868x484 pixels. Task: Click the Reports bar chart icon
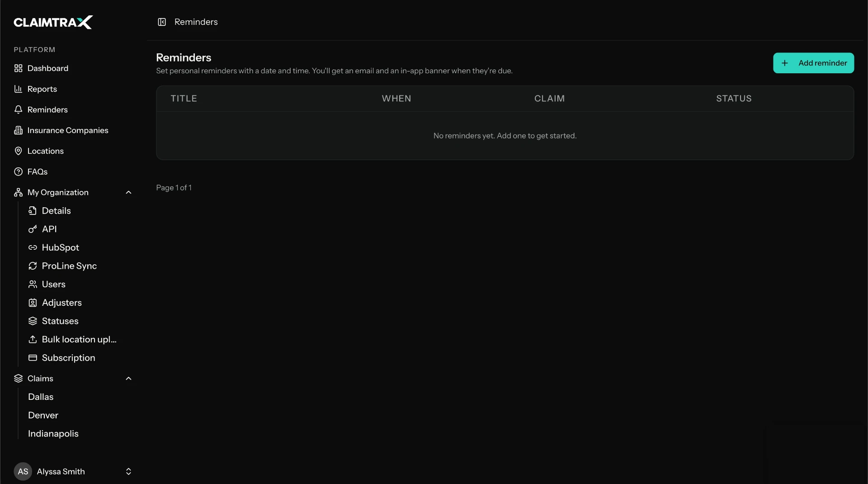pos(18,89)
